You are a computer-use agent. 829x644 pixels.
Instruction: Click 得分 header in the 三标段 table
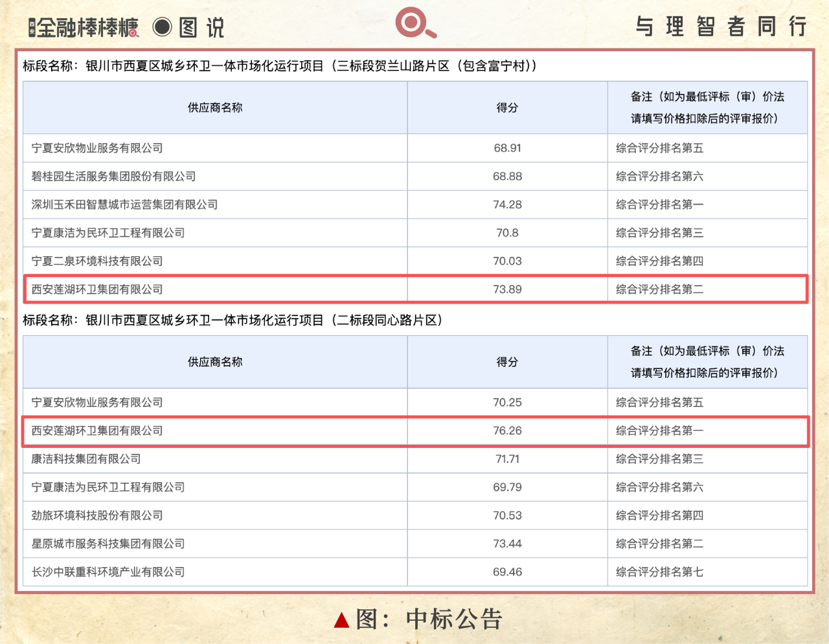(x=507, y=107)
